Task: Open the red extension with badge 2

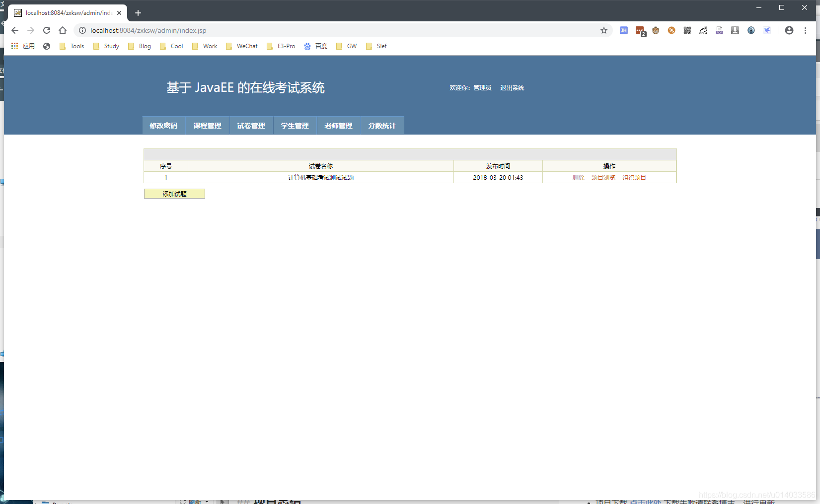Action: click(x=640, y=31)
